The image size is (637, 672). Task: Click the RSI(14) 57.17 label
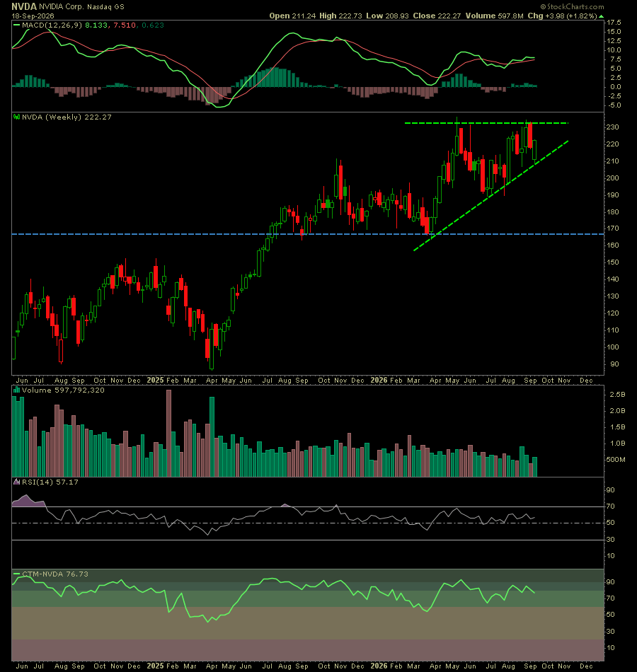pos(50,482)
